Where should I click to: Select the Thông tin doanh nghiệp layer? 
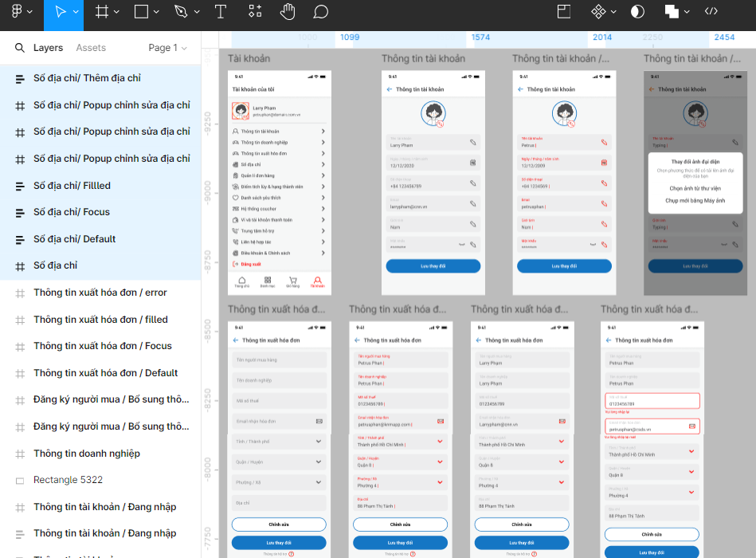(86, 454)
